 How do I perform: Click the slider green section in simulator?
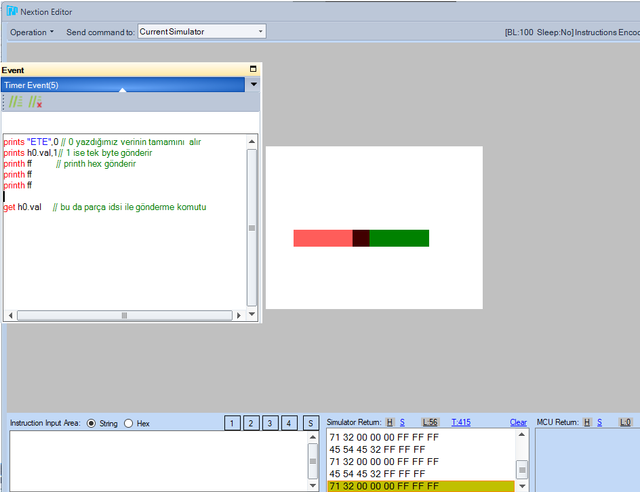click(399, 238)
